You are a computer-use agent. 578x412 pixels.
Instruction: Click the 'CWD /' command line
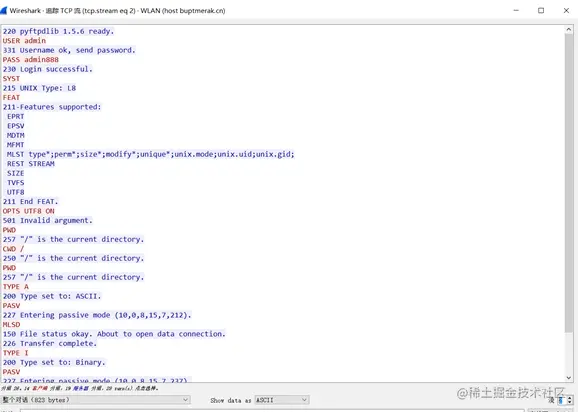13,249
